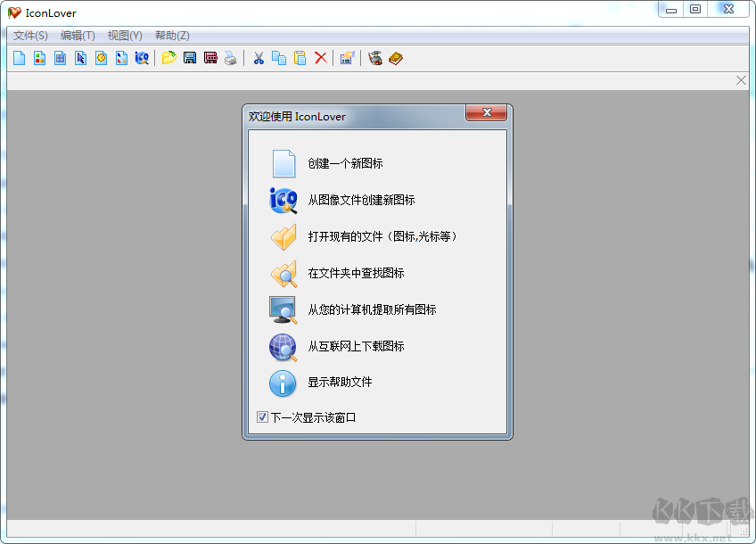Click the Print icon in the toolbar

230,57
